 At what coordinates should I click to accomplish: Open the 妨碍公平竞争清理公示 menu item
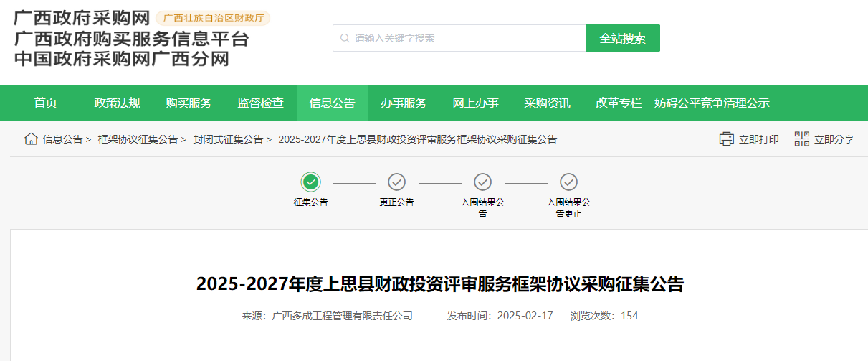tap(712, 103)
